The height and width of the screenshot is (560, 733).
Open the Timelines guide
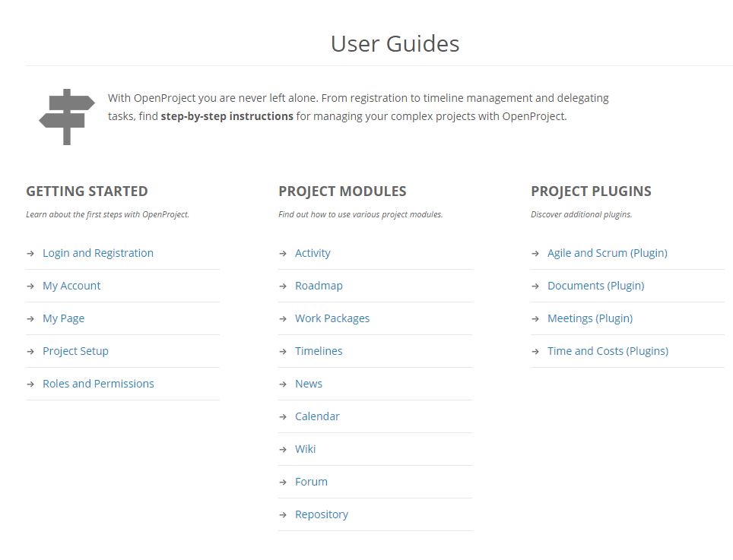click(x=319, y=350)
